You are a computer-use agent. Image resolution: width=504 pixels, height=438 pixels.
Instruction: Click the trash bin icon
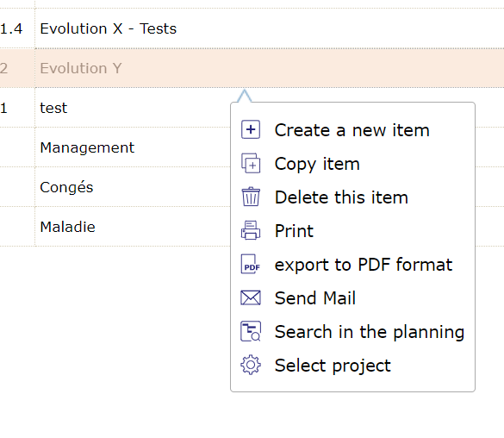[x=251, y=197]
